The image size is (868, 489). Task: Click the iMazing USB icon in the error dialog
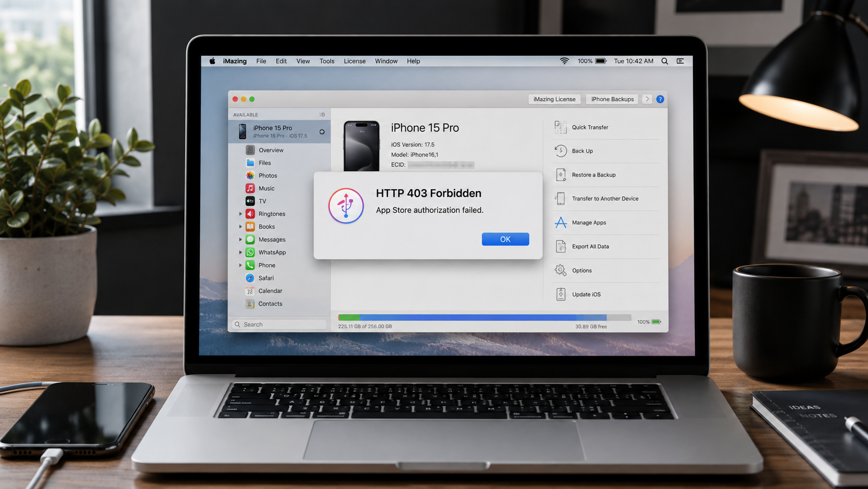coord(346,206)
